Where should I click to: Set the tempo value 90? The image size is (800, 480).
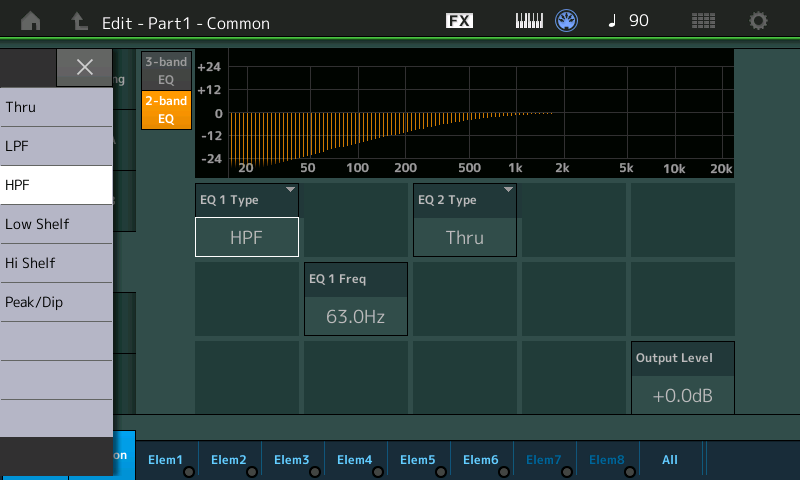pos(639,21)
